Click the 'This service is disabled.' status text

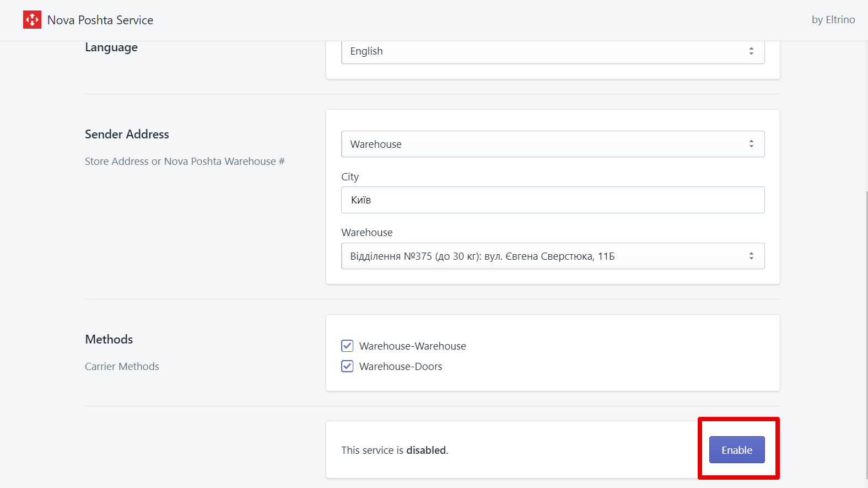395,451
